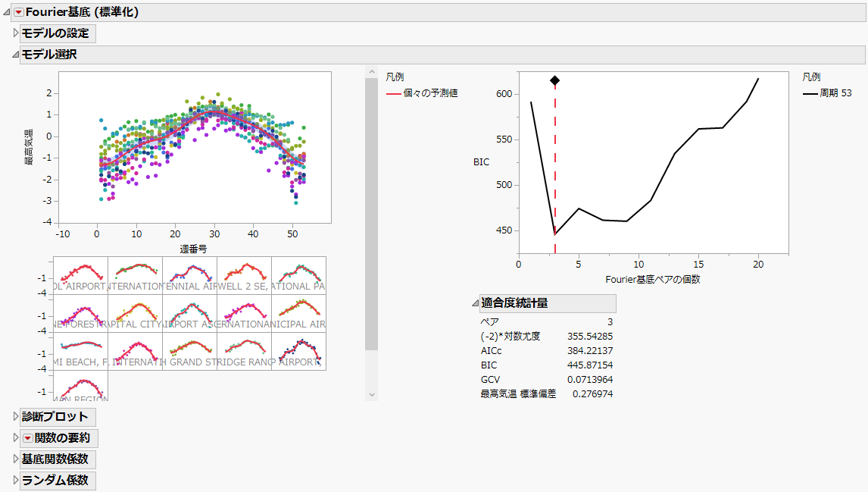Open the Fourier基底 (標準化) red triangle menu
Viewport: 868px width, 492px height.
point(19,11)
